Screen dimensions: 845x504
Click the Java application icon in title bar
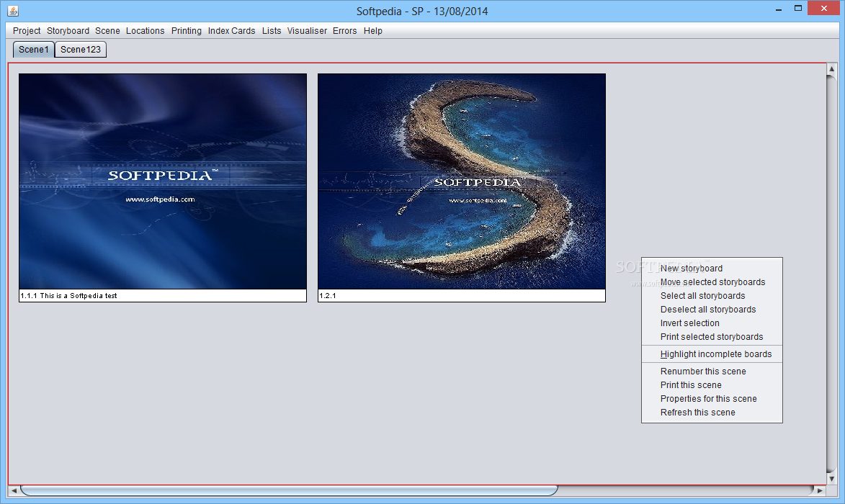coord(13,10)
